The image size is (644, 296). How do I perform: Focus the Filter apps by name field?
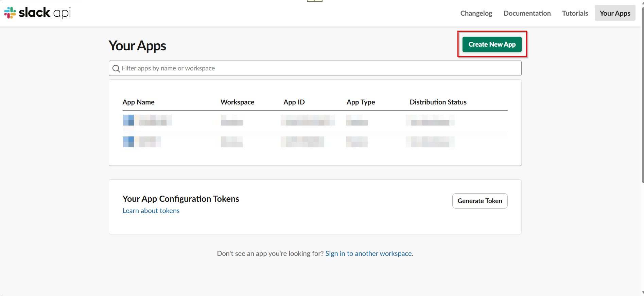pos(315,68)
